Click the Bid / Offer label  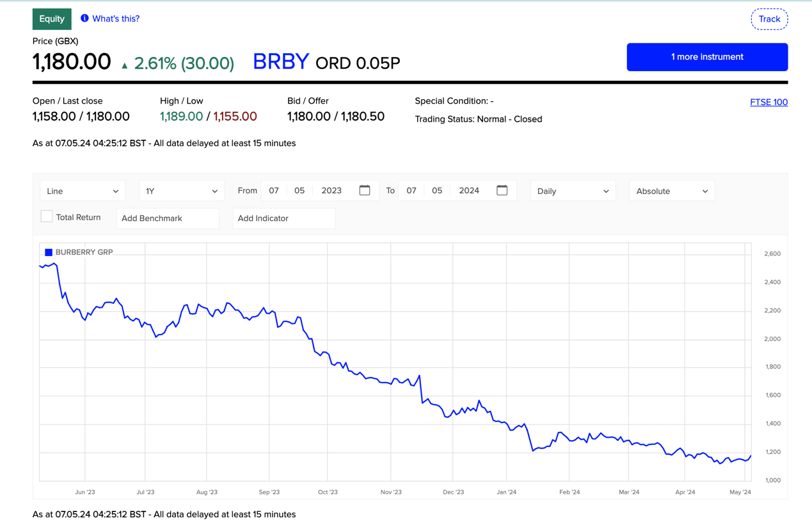tap(308, 101)
